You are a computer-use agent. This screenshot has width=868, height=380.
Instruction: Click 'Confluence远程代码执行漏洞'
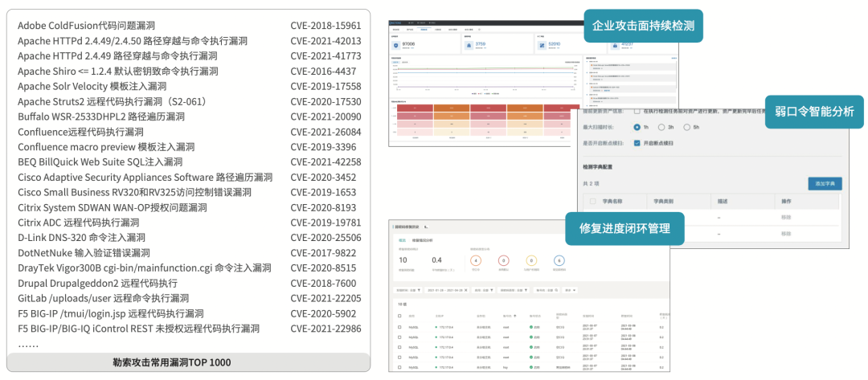pyautogui.click(x=80, y=133)
